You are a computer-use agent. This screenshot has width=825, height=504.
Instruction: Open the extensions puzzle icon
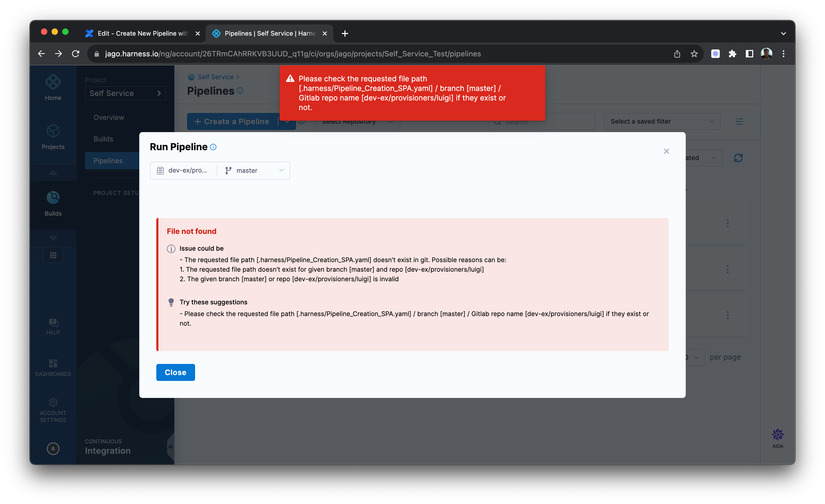coord(732,54)
